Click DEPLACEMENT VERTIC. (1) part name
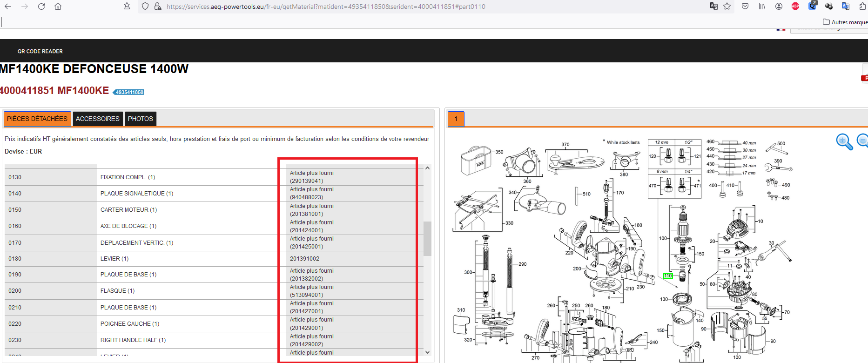 click(137, 243)
